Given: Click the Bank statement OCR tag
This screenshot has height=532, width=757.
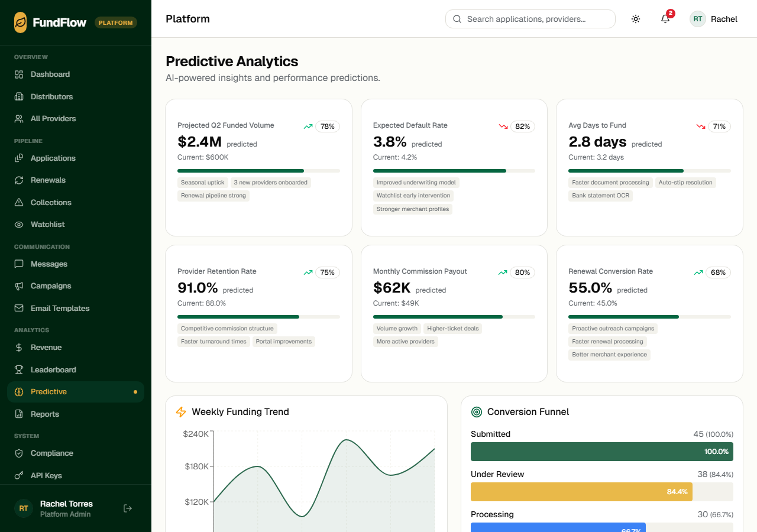Looking at the screenshot, I should [x=601, y=196].
